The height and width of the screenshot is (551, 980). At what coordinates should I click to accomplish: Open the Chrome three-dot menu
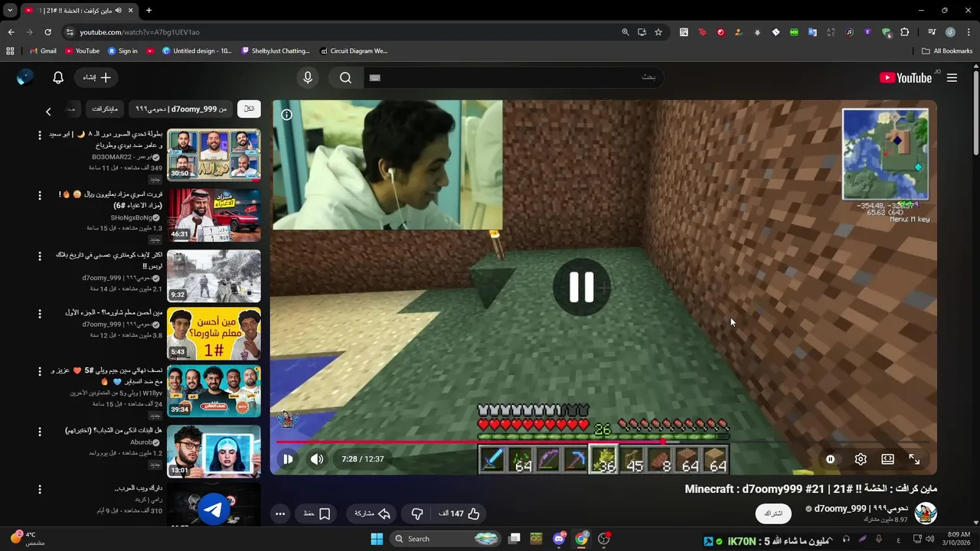(967, 32)
